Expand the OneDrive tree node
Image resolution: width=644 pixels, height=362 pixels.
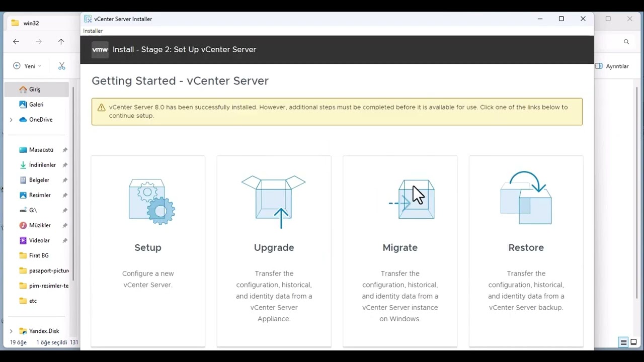[11, 120]
